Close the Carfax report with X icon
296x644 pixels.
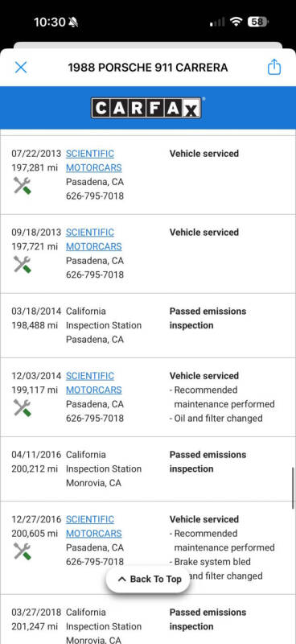21,68
